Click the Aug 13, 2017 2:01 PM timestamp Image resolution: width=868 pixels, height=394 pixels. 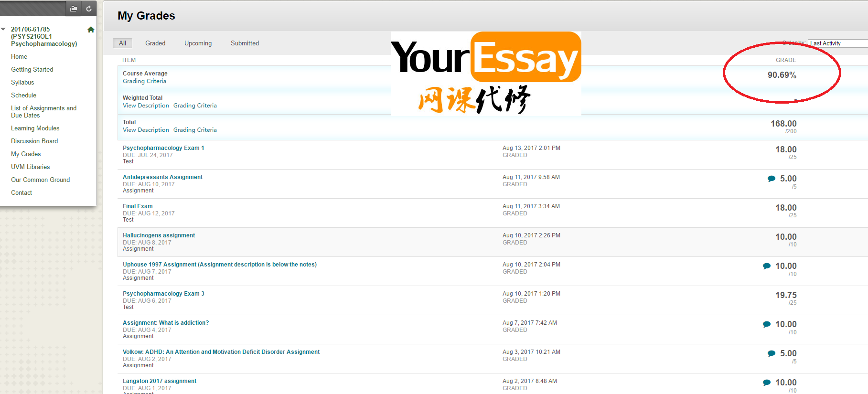coord(531,148)
